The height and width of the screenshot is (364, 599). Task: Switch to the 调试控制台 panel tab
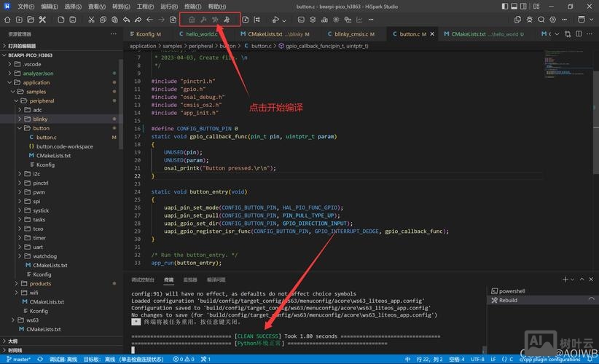click(x=143, y=280)
